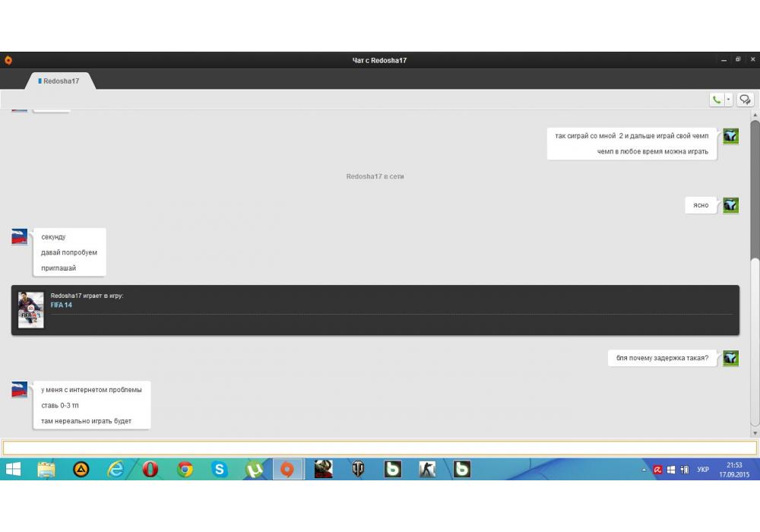Open the Windows Start button
The image size is (760, 532).
[13, 469]
